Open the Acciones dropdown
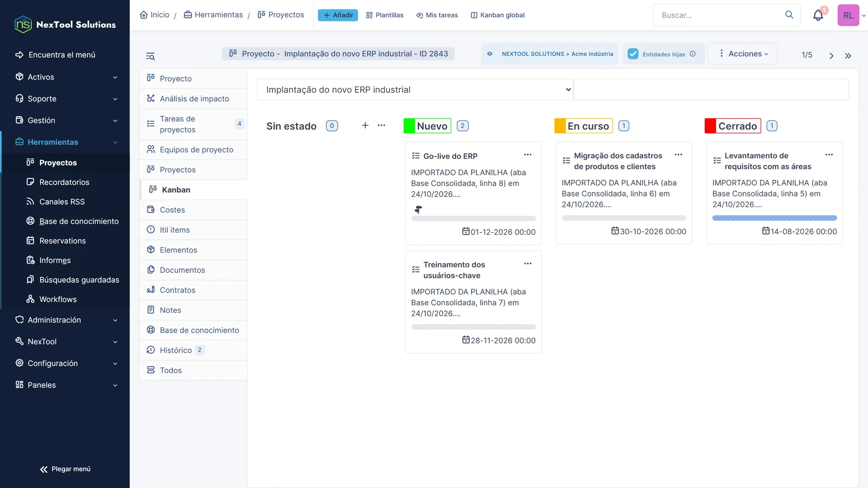The image size is (868, 488). tap(743, 54)
